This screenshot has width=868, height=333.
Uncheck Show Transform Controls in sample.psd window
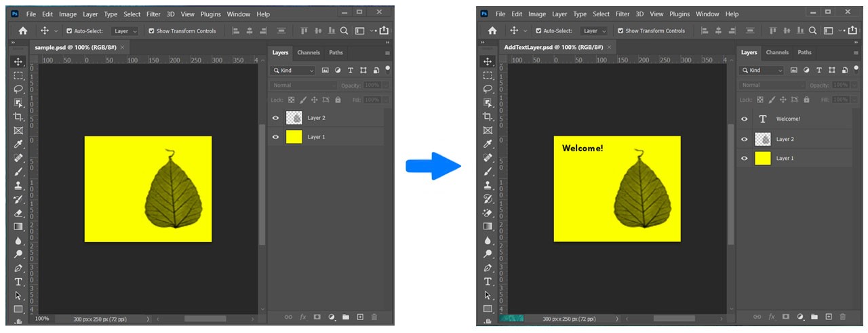[151, 31]
